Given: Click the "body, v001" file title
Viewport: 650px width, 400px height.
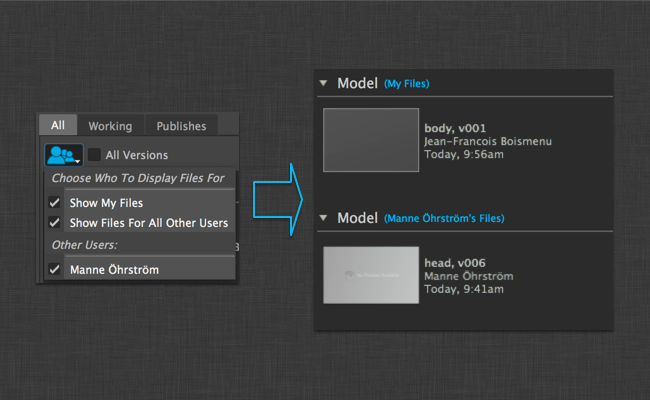Looking at the screenshot, I should tap(453, 129).
